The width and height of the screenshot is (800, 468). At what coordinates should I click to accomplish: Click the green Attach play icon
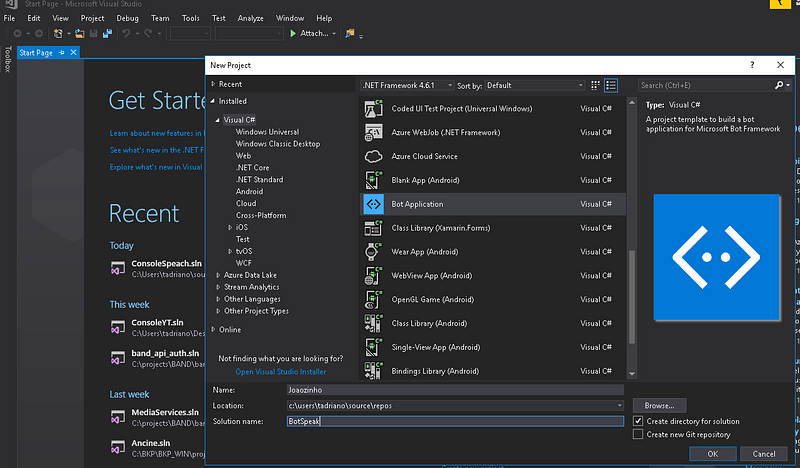point(293,34)
